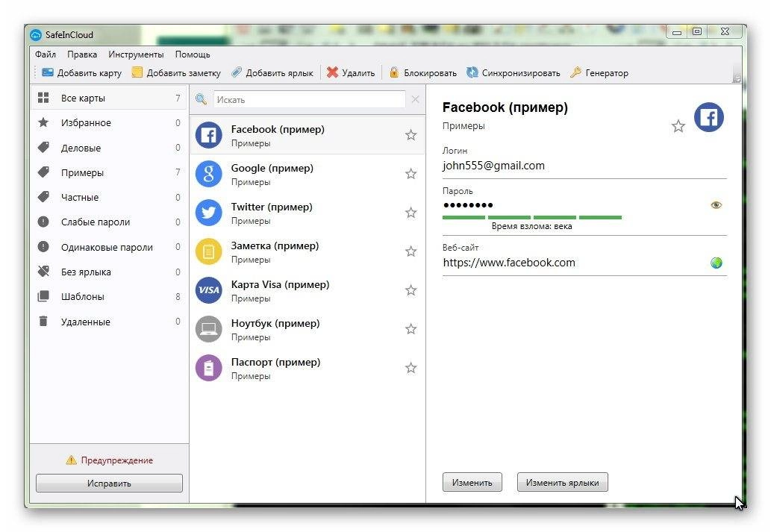This screenshot has height=532, width=771.
Task: Click the large Facebook logo in details
Action: tap(708, 117)
